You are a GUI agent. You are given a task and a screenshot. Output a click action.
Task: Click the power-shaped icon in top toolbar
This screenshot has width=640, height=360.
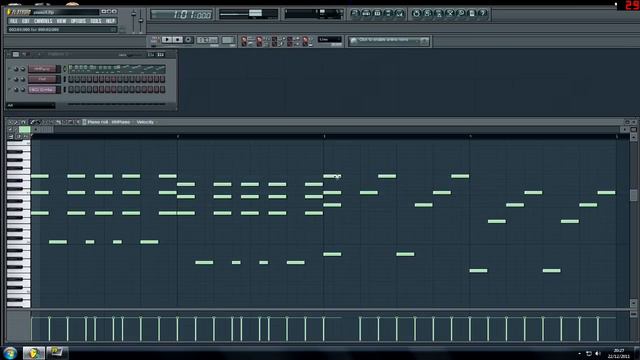[x=416, y=13]
